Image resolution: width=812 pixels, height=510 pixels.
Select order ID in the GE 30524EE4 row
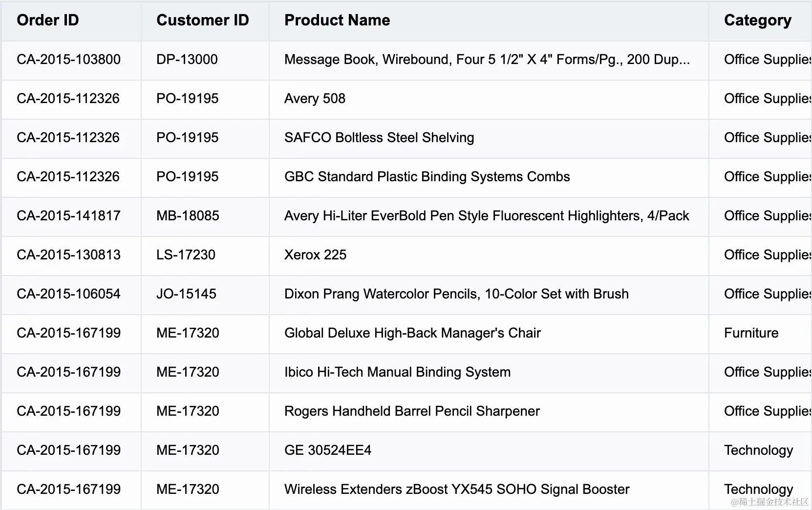71,451
